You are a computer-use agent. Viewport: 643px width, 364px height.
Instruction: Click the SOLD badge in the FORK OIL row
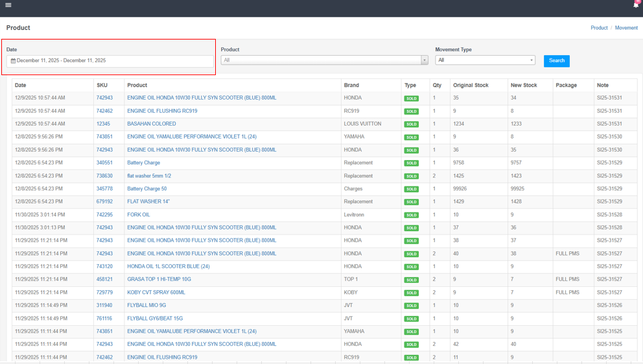tap(411, 215)
